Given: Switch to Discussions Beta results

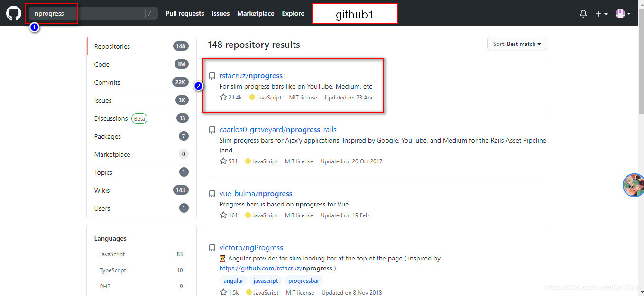Looking at the screenshot, I should (x=141, y=118).
